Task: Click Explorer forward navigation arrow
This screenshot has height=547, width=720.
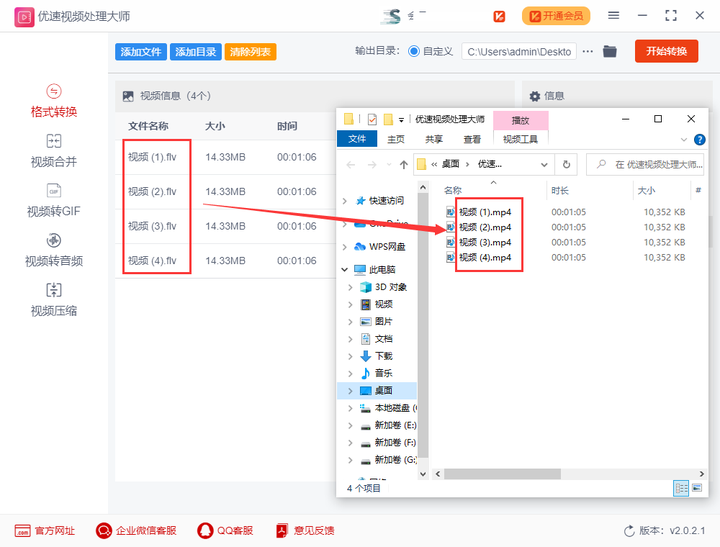Action: 371,164
